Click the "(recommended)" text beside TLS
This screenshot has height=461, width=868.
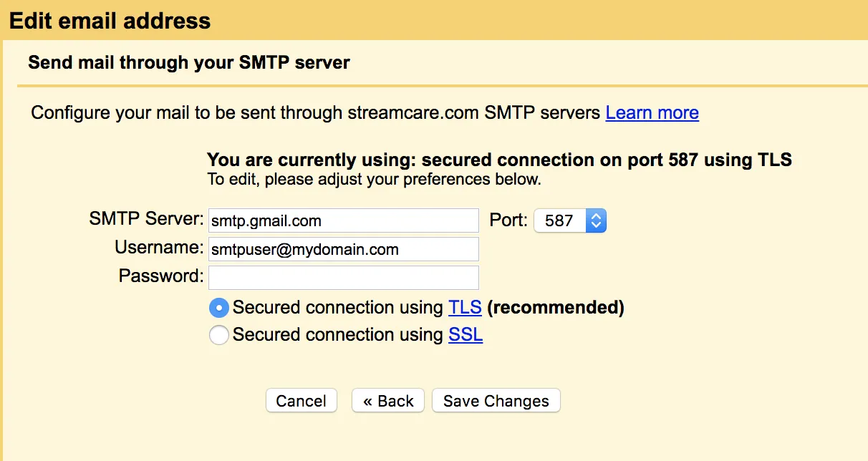tap(556, 308)
